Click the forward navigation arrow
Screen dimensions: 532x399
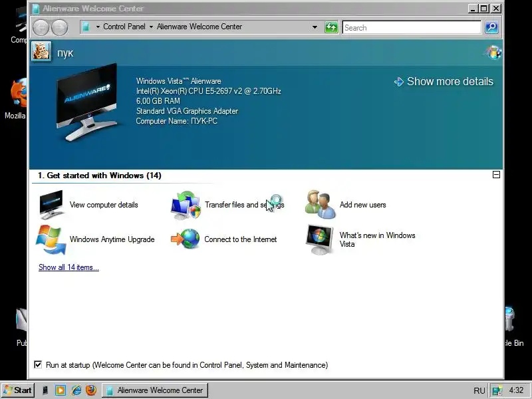click(x=59, y=27)
